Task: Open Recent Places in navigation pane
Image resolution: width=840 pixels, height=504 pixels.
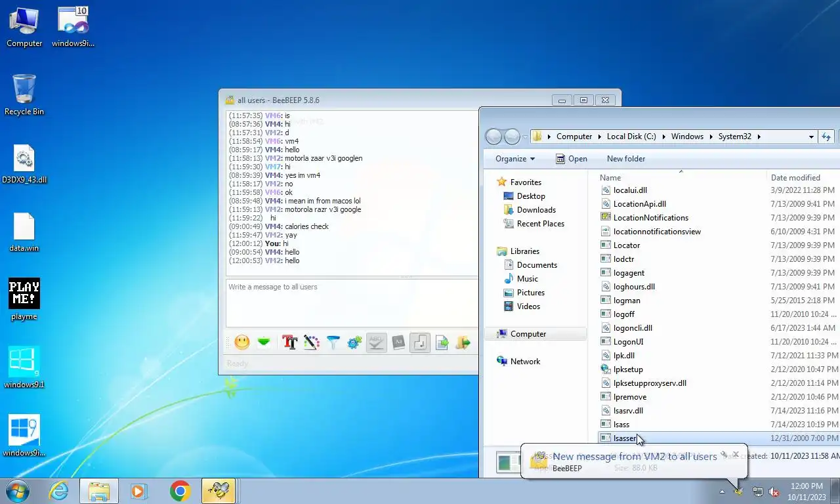Action: (540, 224)
